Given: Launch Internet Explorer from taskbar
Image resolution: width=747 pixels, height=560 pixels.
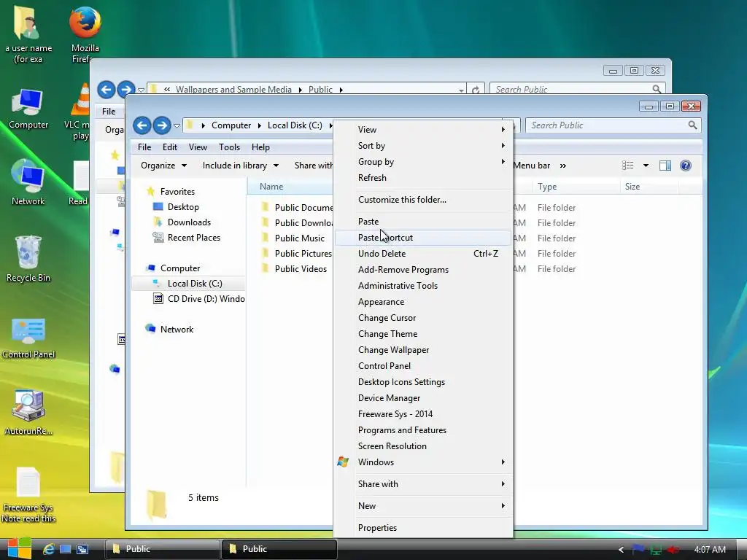Looking at the screenshot, I should pyautogui.click(x=49, y=549).
